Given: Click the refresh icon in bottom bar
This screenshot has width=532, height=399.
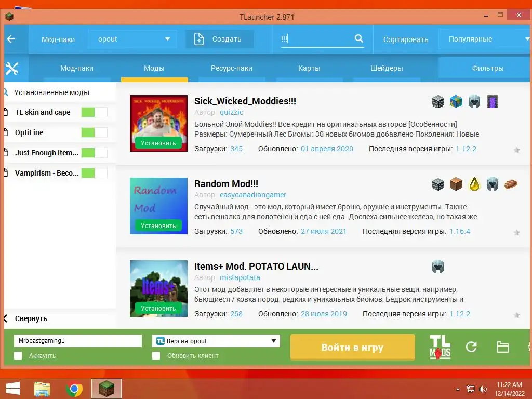Looking at the screenshot, I should (x=471, y=347).
